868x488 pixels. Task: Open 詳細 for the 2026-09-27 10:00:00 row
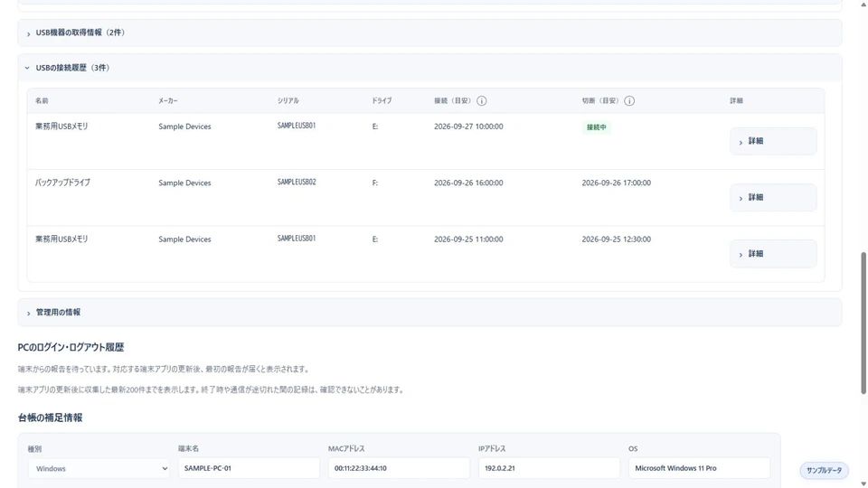pyautogui.click(x=773, y=141)
